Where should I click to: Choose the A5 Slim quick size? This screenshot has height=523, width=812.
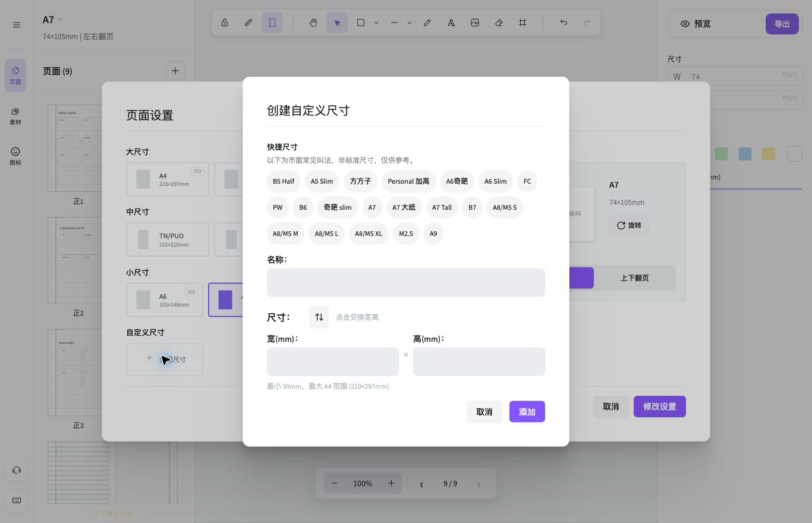point(322,181)
